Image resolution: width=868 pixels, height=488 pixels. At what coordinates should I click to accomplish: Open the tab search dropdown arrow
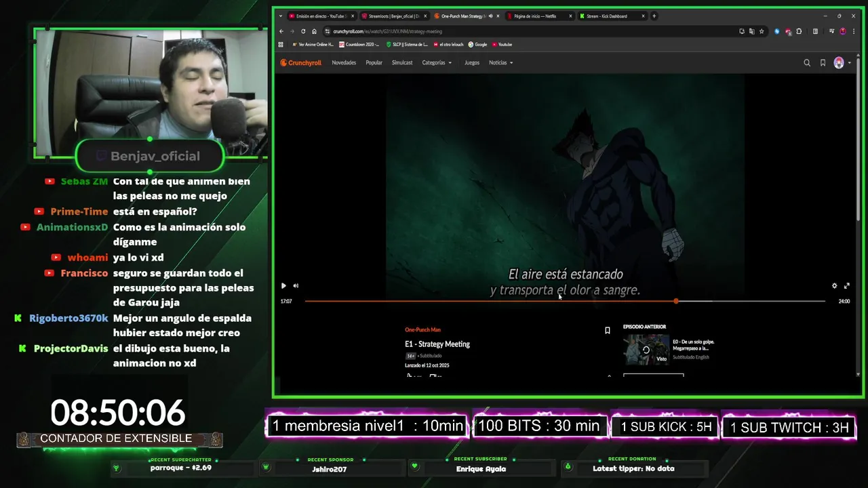[281, 16]
